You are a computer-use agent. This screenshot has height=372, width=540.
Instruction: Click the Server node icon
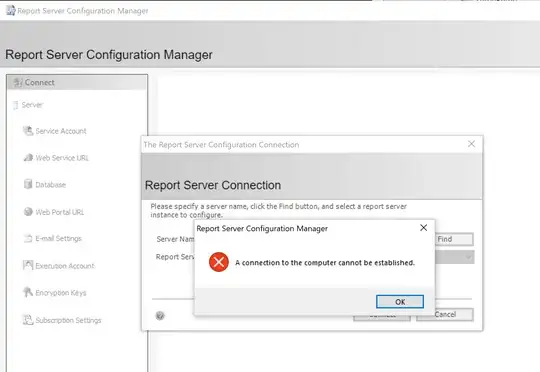click(15, 105)
